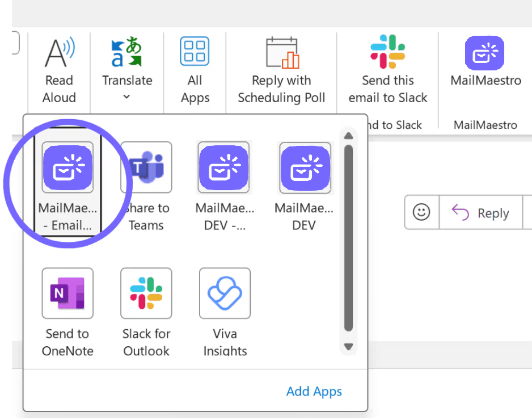
Task: Click the Reply button
Action: pos(481,212)
